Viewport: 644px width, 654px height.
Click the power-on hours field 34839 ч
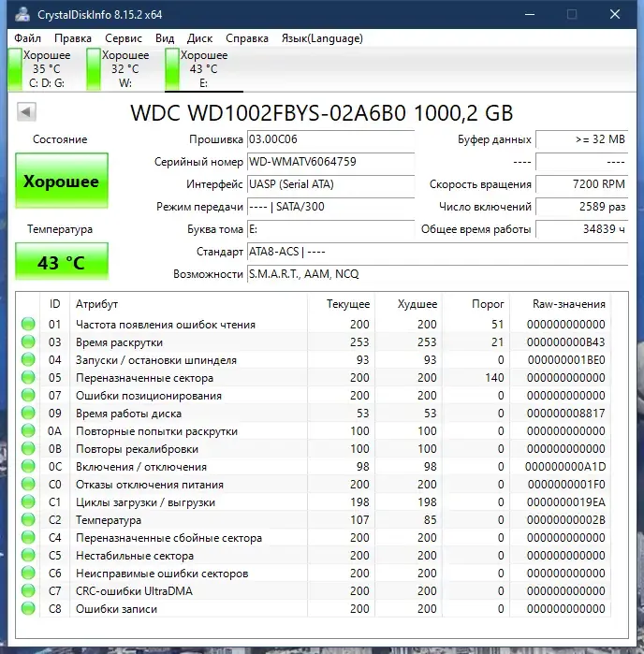click(x=582, y=229)
